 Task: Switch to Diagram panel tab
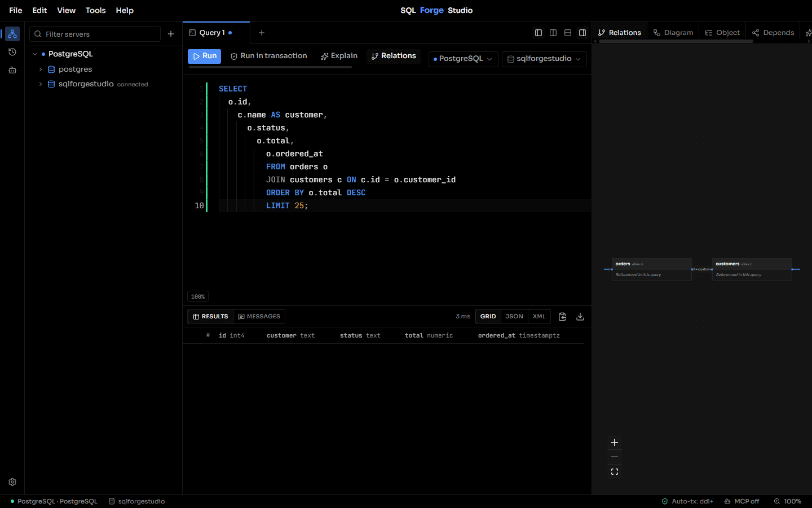click(x=673, y=33)
